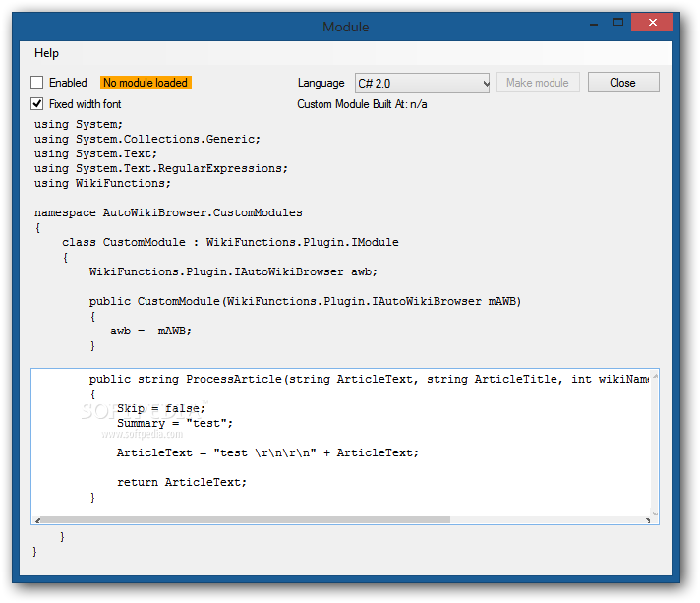Maximize the Module window
The width and height of the screenshot is (700, 603).
pyautogui.click(x=618, y=23)
